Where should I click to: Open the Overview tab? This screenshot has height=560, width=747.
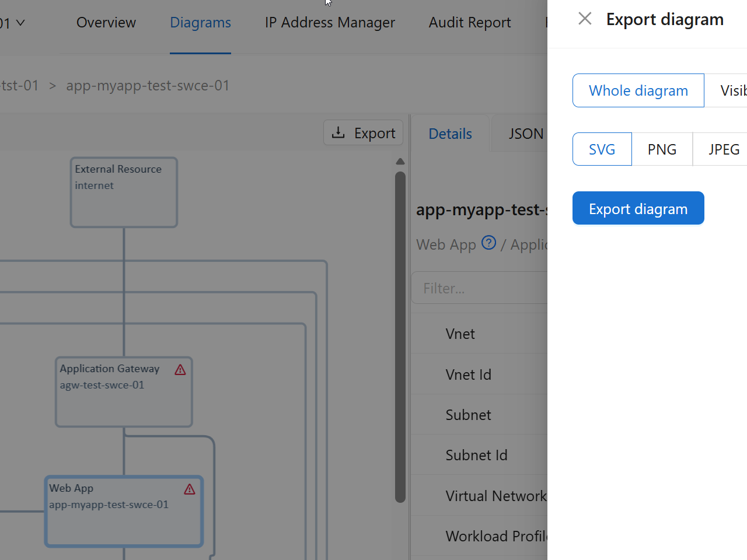[x=106, y=23]
